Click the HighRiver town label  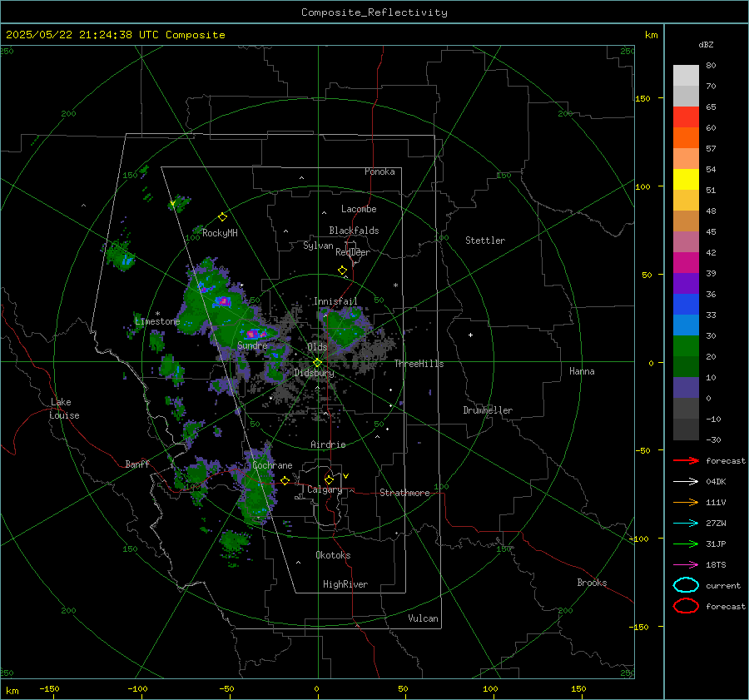pos(345,584)
